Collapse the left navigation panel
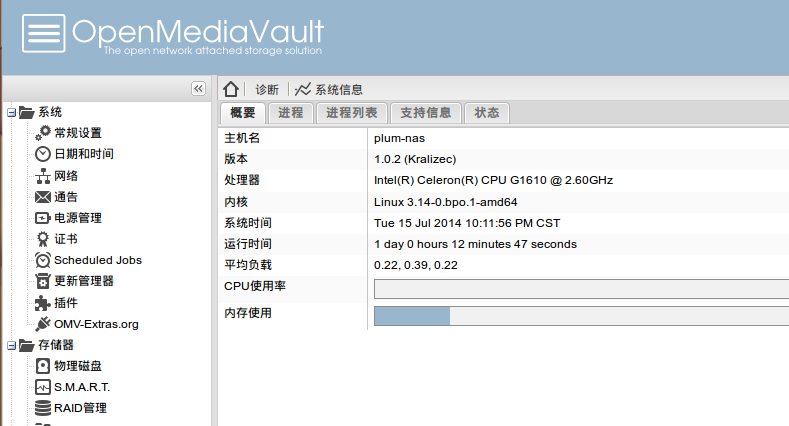The width and height of the screenshot is (789, 426). (x=198, y=89)
